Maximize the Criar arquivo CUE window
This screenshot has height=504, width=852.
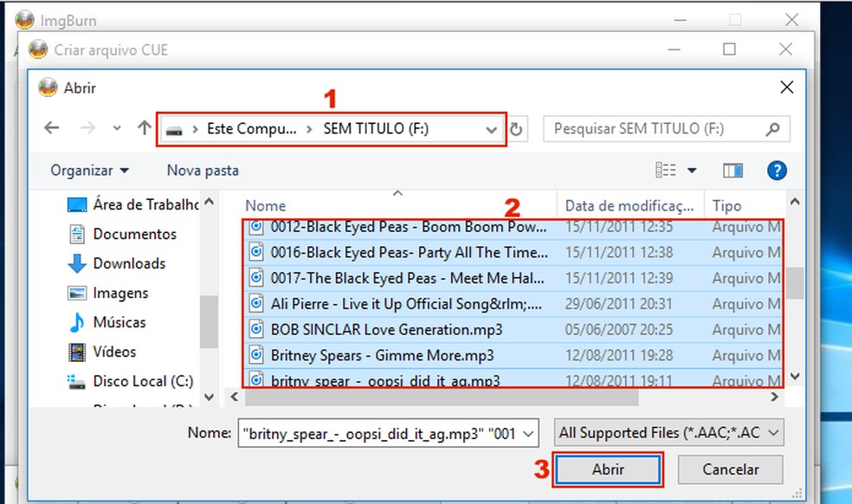click(729, 49)
